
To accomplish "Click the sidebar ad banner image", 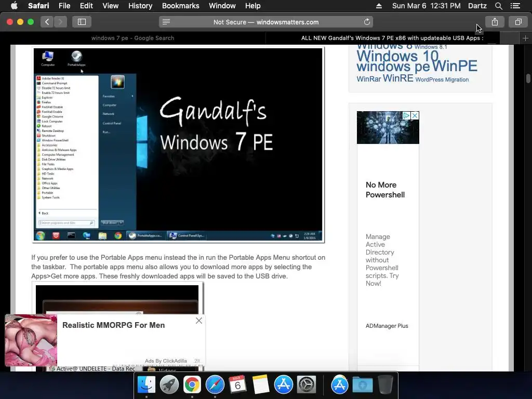I will coord(388,128).
